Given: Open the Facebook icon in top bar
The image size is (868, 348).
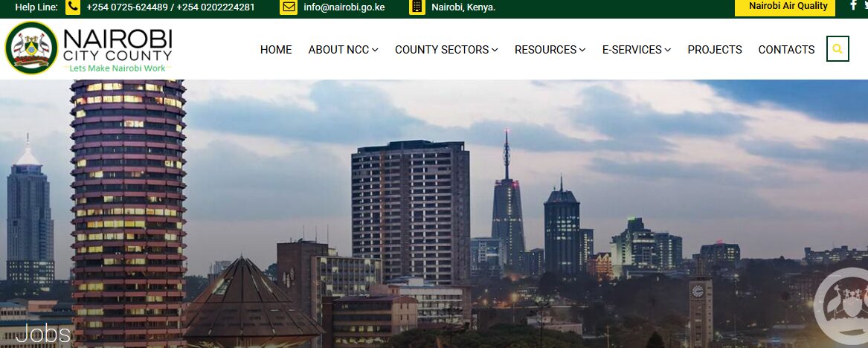Looking at the screenshot, I should pyautogui.click(x=853, y=5).
